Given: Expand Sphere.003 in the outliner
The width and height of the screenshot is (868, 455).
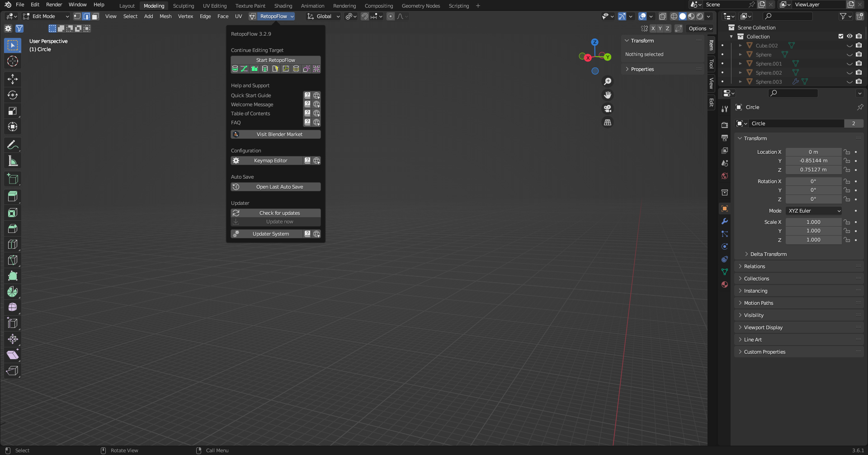Looking at the screenshot, I should (x=741, y=82).
